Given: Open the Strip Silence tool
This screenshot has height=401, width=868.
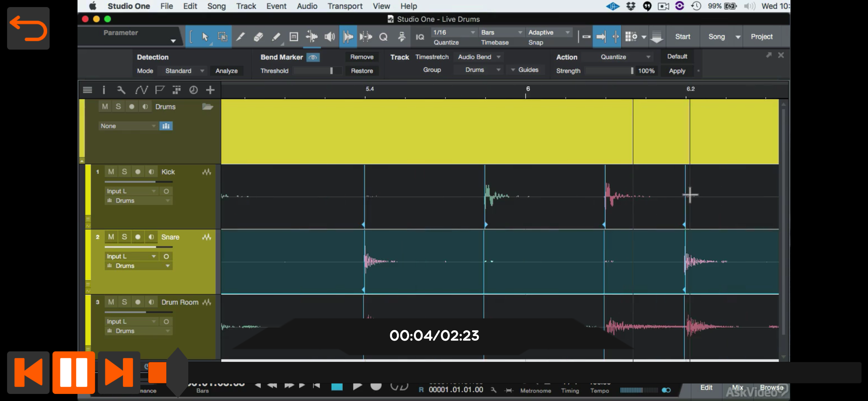Looking at the screenshot, I should coord(366,37).
